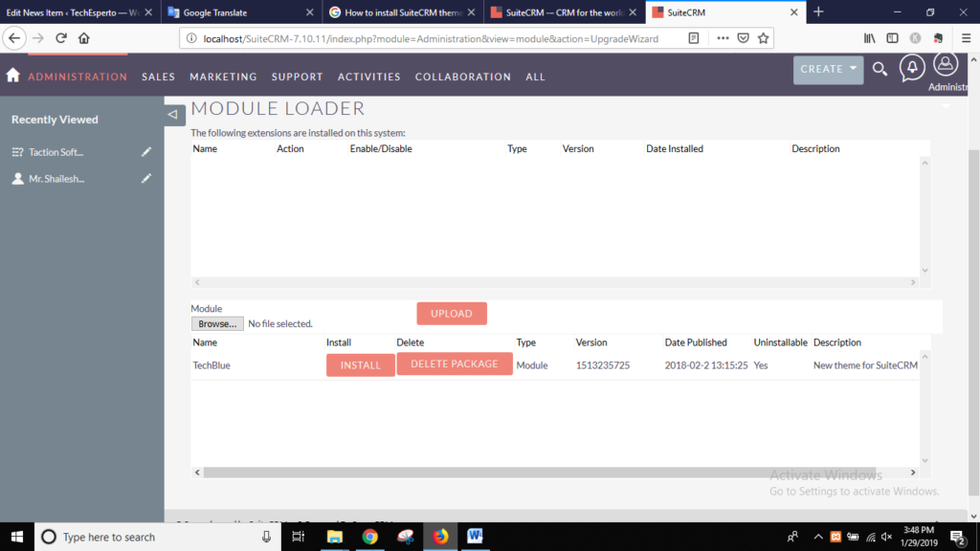Open the Administrator user profile icon
Image resolution: width=980 pixels, height=551 pixels.
[x=946, y=64]
